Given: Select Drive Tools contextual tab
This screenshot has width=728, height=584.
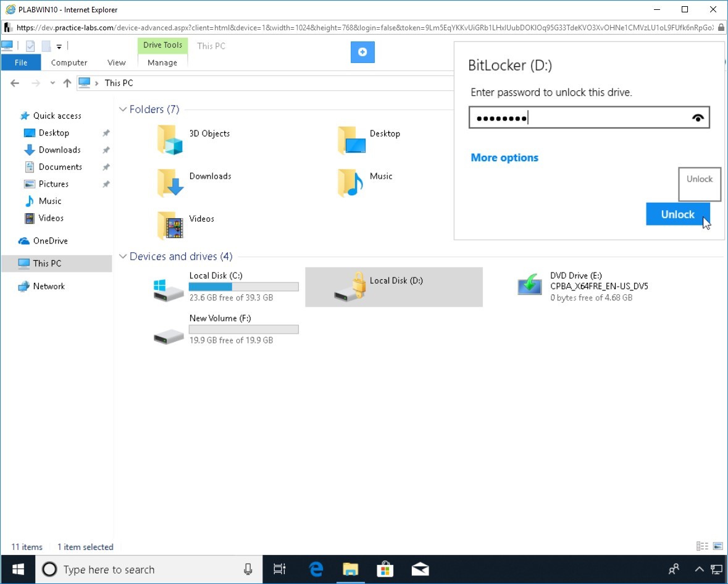Looking at the screenshot, I should pyautogui.click(x=162, y=45).
